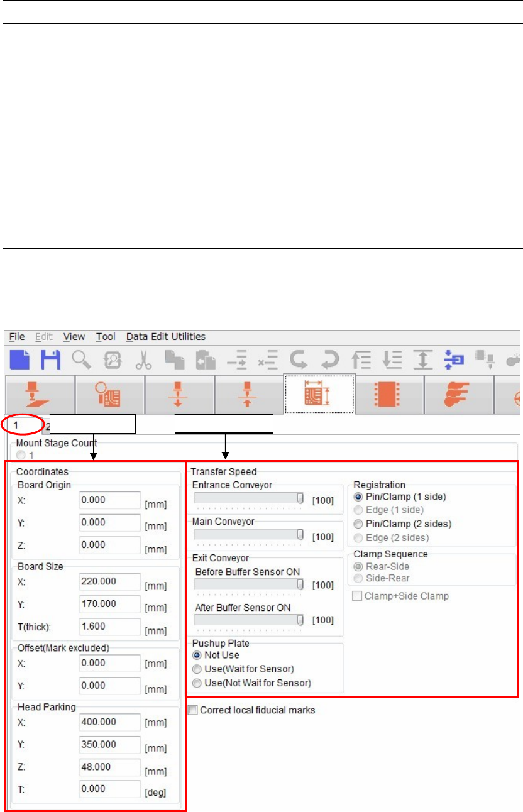Open the nozzle with up arrow tab

click(x=250, y=395)
